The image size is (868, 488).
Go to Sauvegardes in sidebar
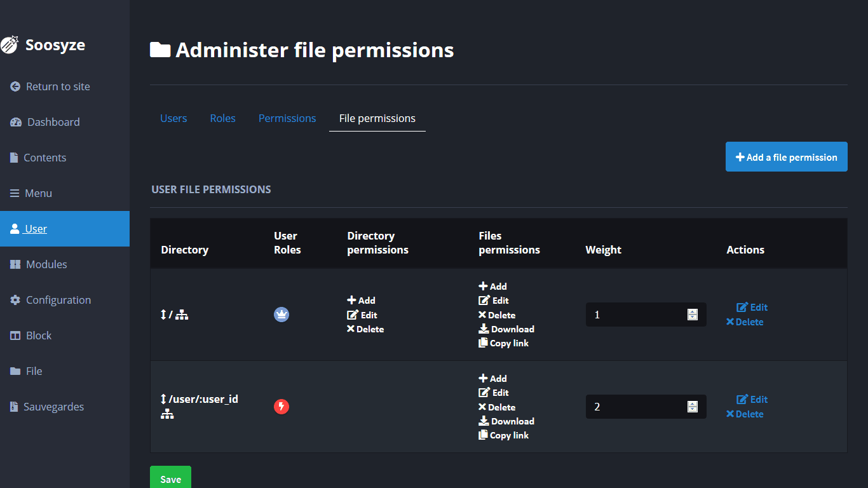[53, 407]
